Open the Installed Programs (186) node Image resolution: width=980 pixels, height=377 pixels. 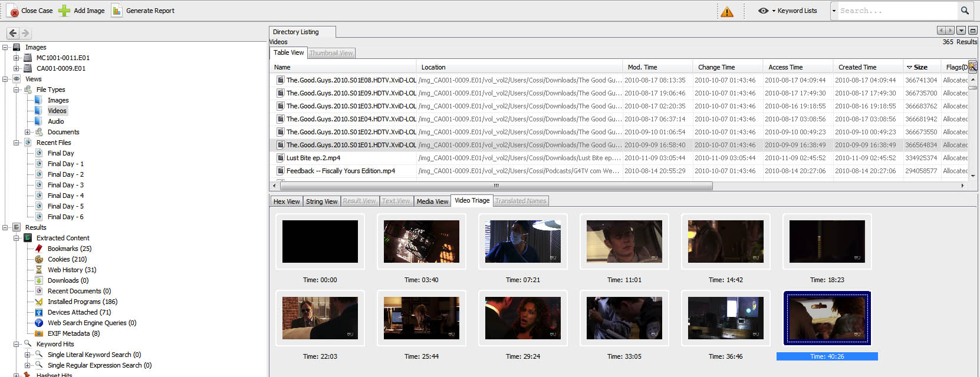(x=83, y=302)
